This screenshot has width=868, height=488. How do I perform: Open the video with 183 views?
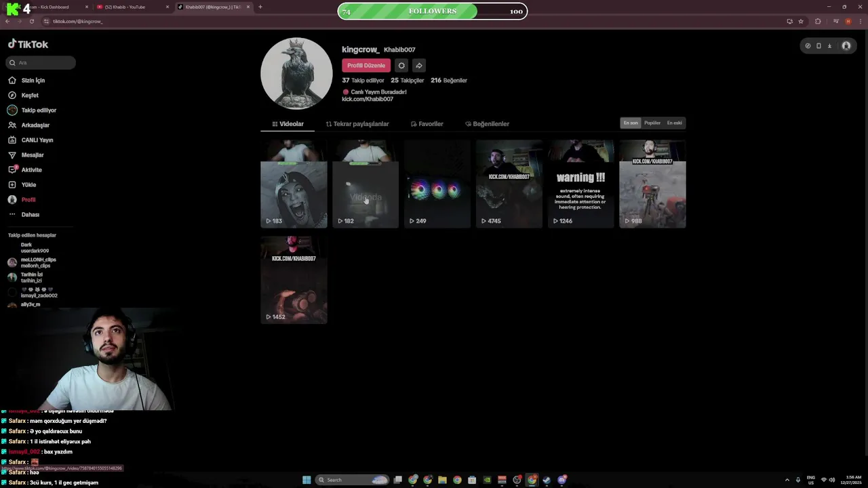point(294,184)
